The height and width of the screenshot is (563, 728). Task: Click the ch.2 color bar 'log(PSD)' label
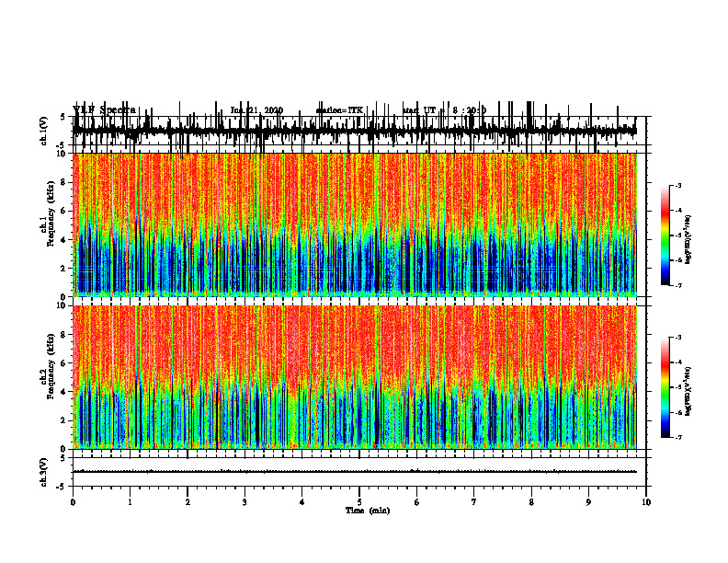[688, 392]
